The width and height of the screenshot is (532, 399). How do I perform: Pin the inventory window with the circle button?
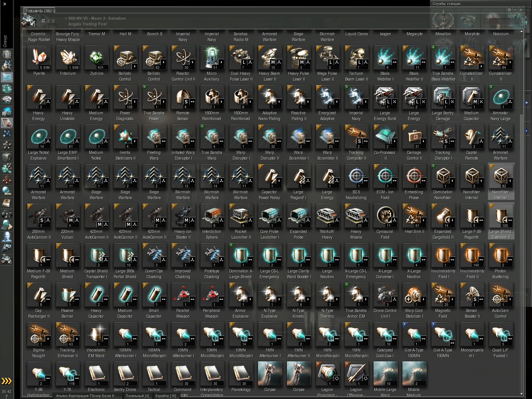[x=509, y=9]
